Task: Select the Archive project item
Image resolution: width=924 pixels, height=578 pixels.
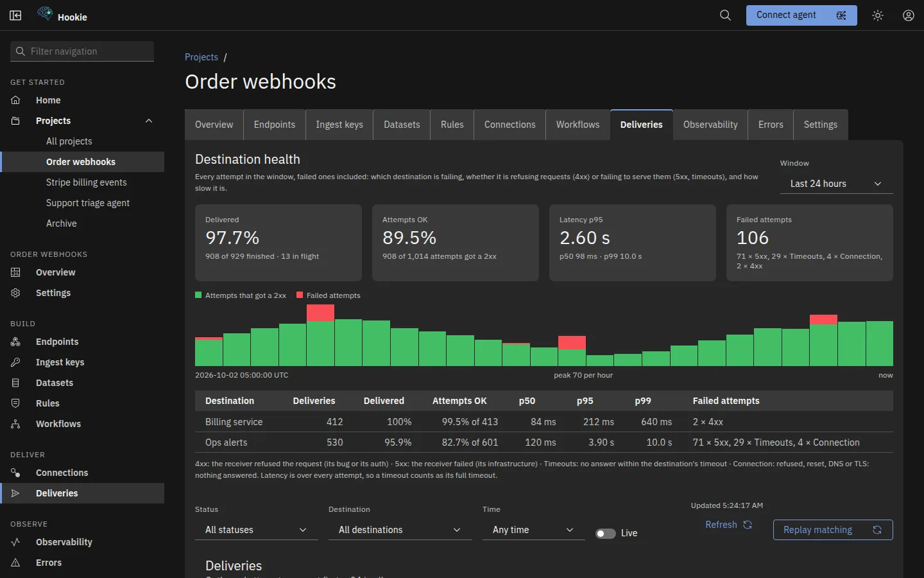Action: [x=82, y=223]
